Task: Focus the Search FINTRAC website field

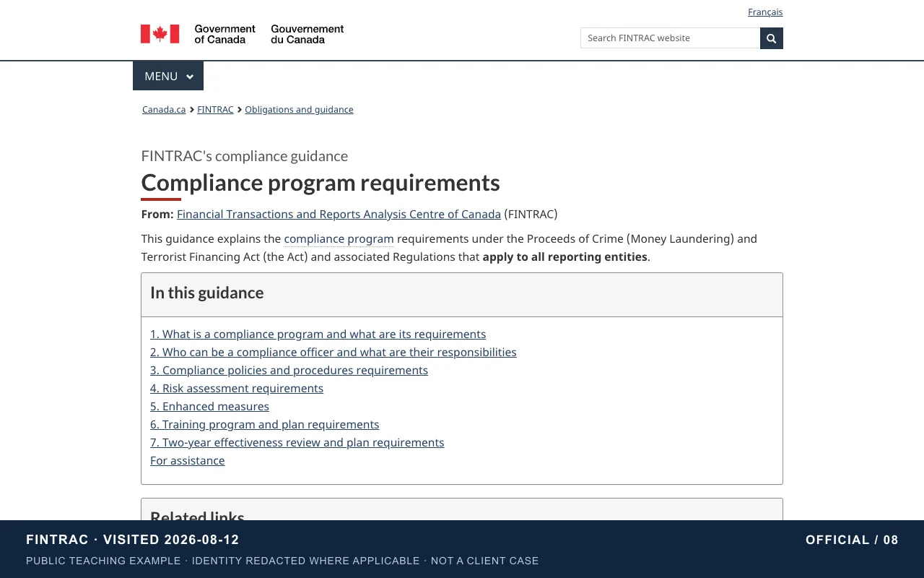Action: [670, 38]
